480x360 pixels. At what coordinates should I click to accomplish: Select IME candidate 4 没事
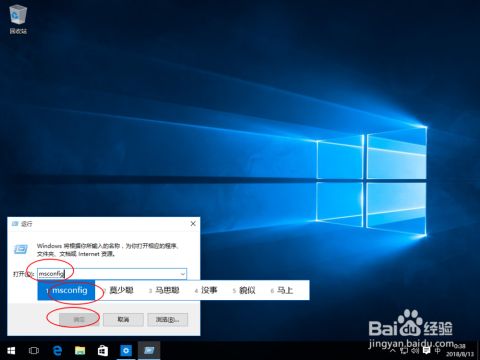click(x=206, y=290)
